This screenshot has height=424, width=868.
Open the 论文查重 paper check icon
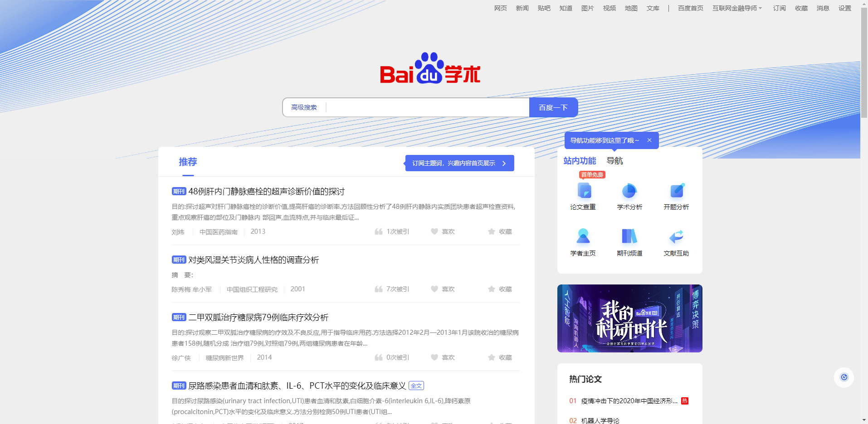coord(583,192)
